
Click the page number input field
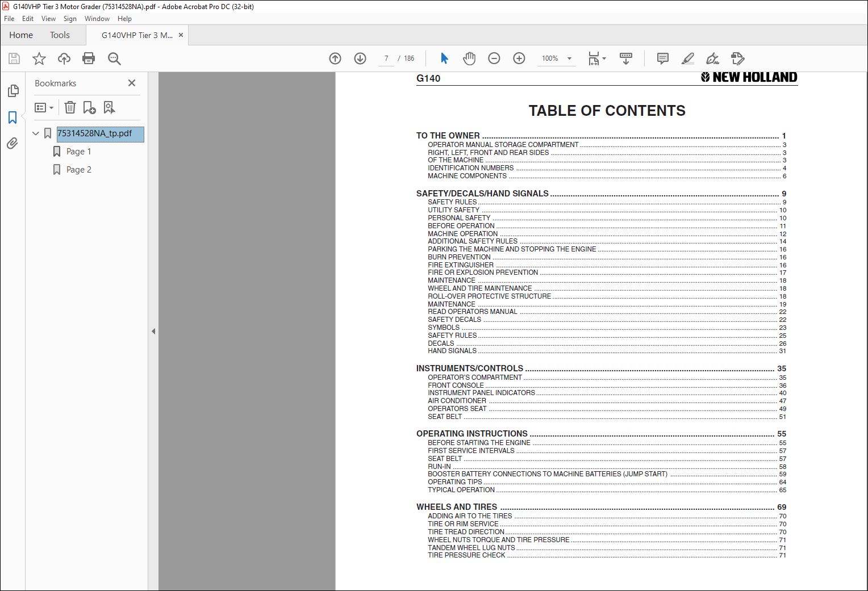coord(386,58)
